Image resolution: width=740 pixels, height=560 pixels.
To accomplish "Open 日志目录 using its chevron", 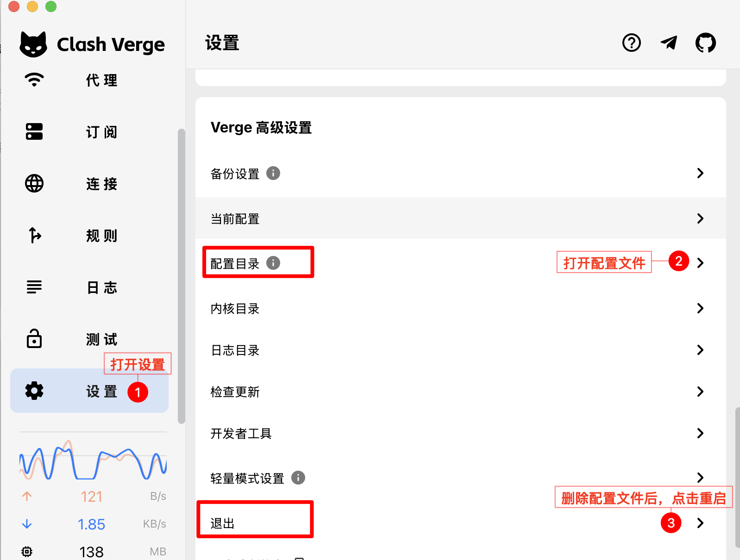I will point(700,350).
